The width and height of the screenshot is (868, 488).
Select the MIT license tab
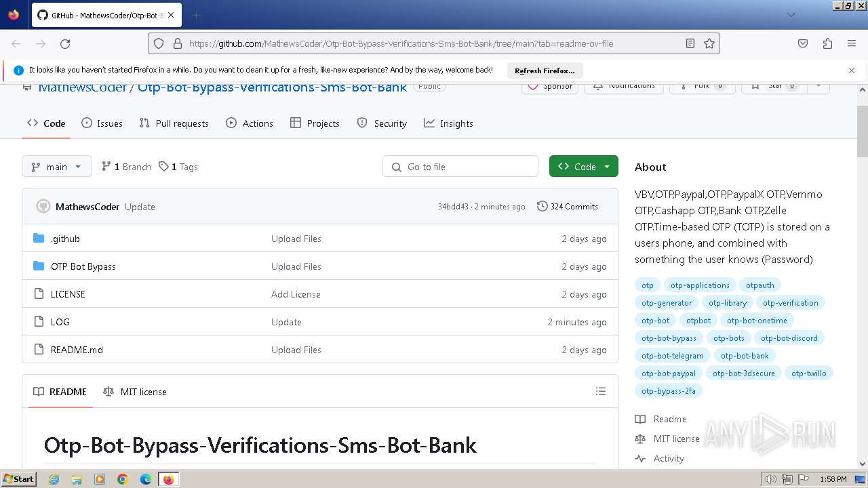click(135, 392)
